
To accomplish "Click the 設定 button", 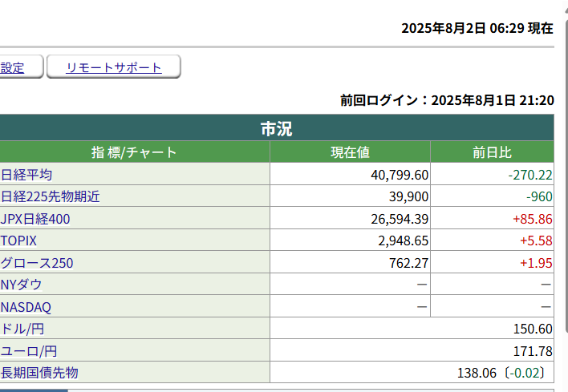I will [x=12, y=68].
